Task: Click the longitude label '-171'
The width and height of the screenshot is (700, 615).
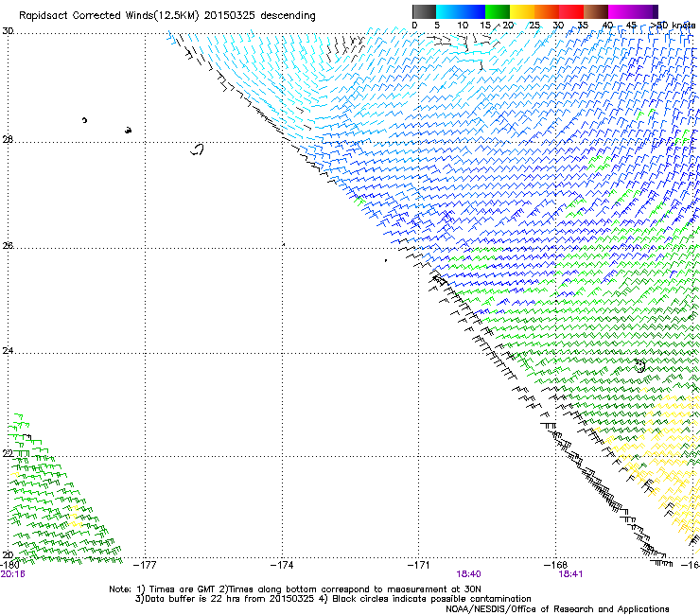Action: 419,565
